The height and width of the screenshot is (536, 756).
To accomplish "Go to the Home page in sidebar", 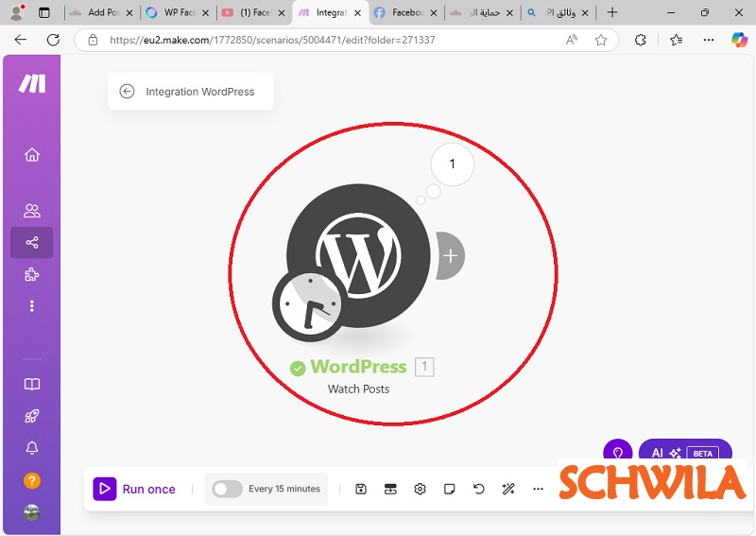I will [x=32, y=154].
